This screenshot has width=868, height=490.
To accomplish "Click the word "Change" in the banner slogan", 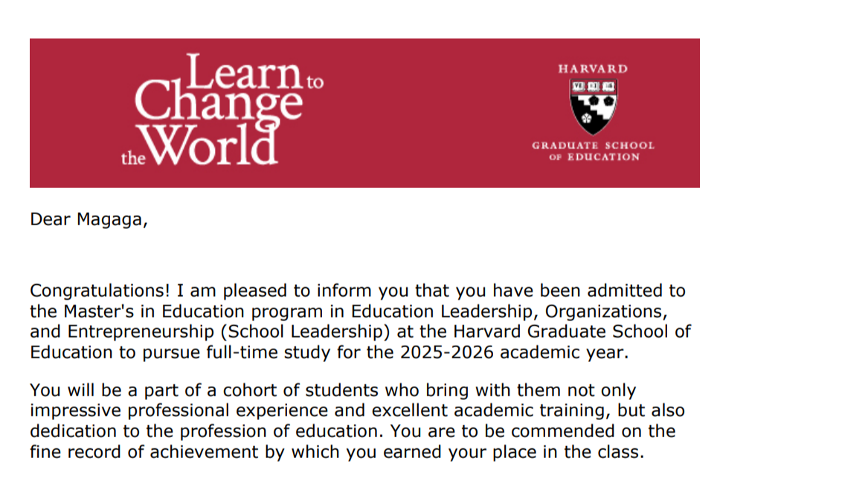I will (x=218, y=106).
